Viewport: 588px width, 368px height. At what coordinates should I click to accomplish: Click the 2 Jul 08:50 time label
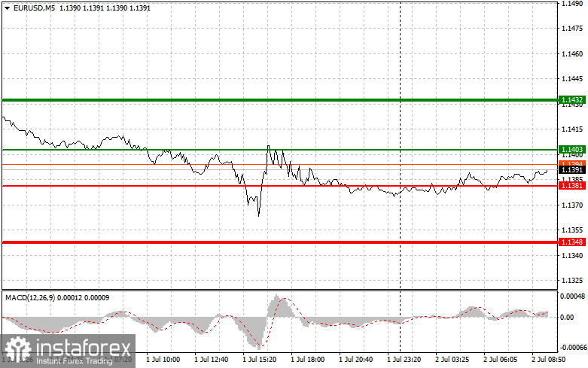pyautogui.click(x=548, y=360)
